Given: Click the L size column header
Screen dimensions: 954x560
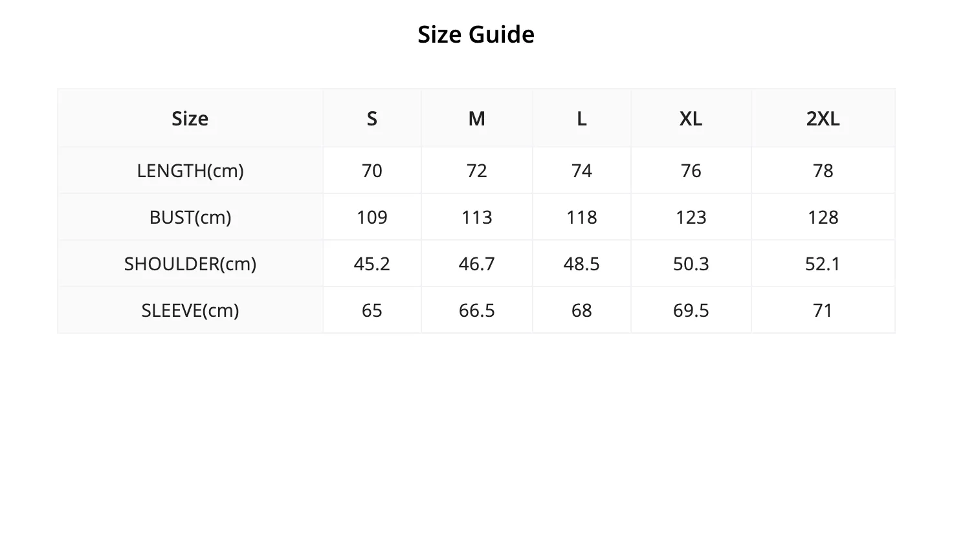Looking at the screenshot, I should [x=582, y=118].
